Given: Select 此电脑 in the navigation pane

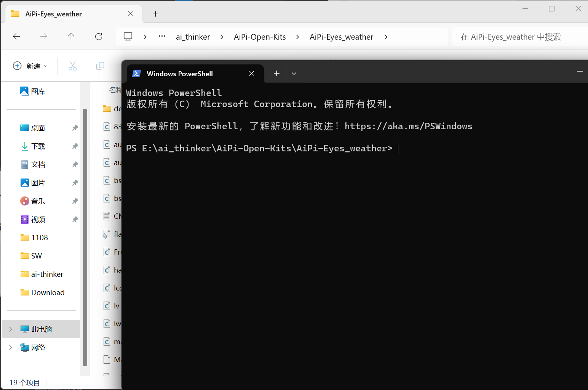Looking at the screenshot, I should click(x=41, y=329).
